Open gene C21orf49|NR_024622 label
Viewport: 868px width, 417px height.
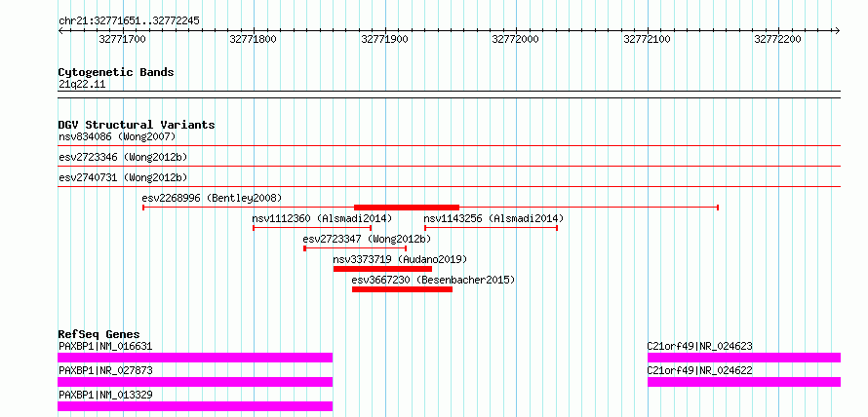pyautogui.click(x=699, y=370)
